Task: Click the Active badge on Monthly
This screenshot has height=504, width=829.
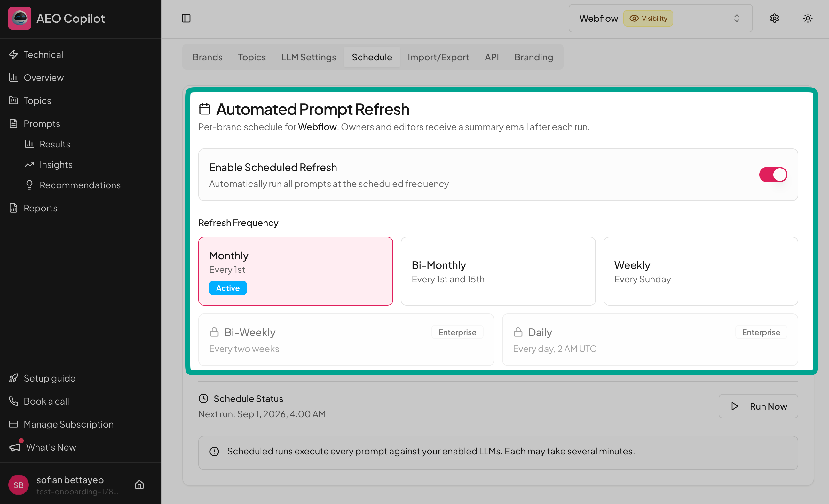Action: (228, 288)
